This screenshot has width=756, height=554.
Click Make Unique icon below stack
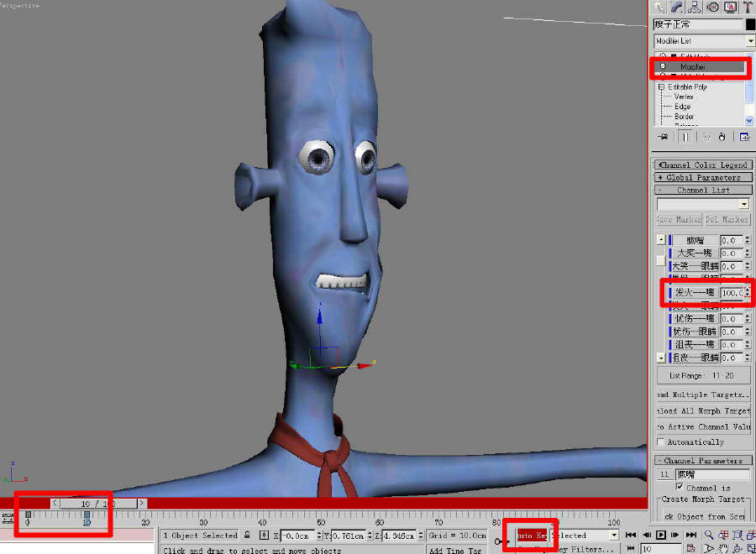706,138
